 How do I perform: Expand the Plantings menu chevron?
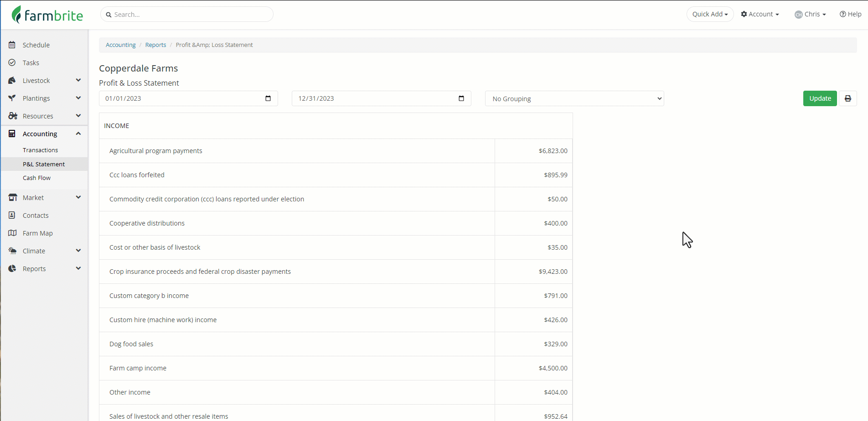[x=78, y=98]
